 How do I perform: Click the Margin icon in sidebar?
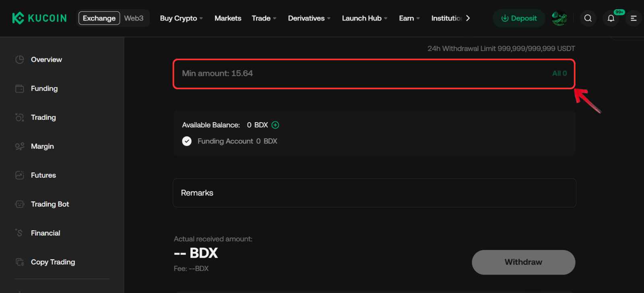pos(20,146)
